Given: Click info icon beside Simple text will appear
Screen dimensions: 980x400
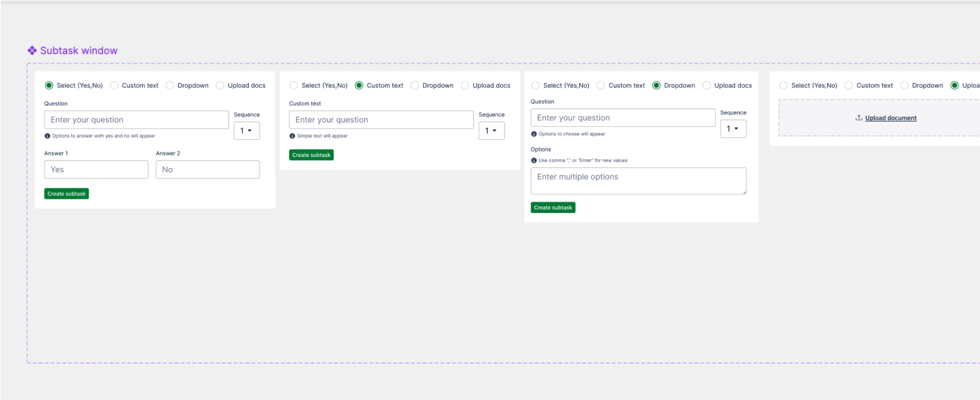Looking at the screenshot, I should click(292, 136).
